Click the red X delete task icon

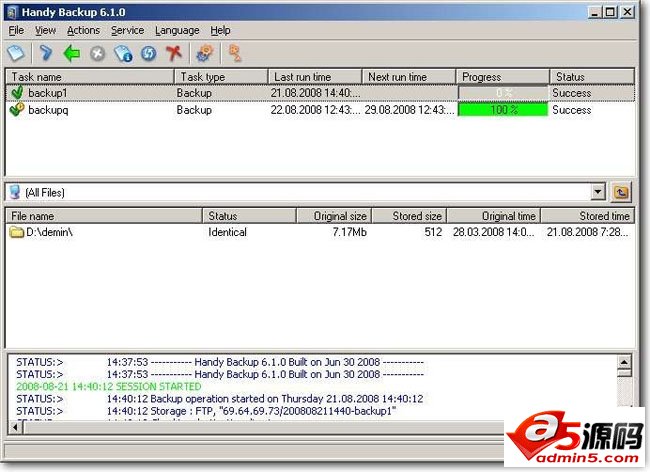[174, 53]
